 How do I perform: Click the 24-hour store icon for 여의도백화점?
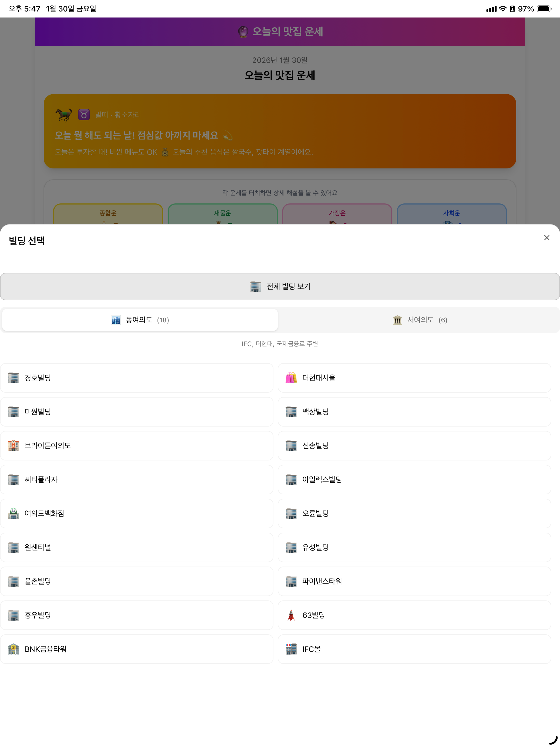tap(13, 513)
